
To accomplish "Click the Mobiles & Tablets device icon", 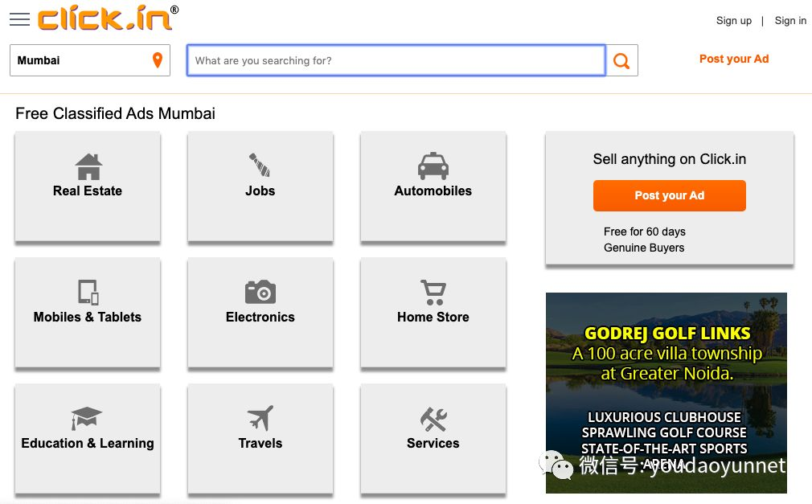I will tap(88, 292).
